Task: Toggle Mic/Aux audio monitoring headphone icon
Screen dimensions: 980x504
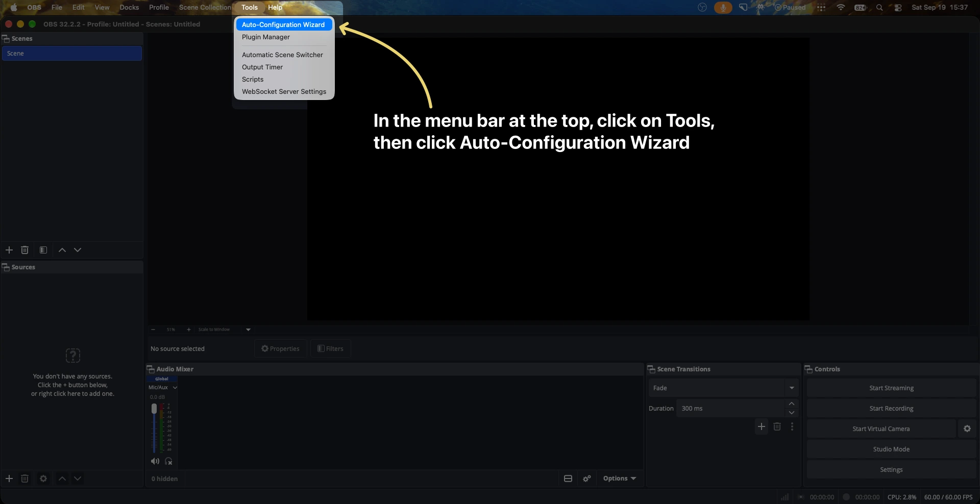Action: (x=168, y=461)
